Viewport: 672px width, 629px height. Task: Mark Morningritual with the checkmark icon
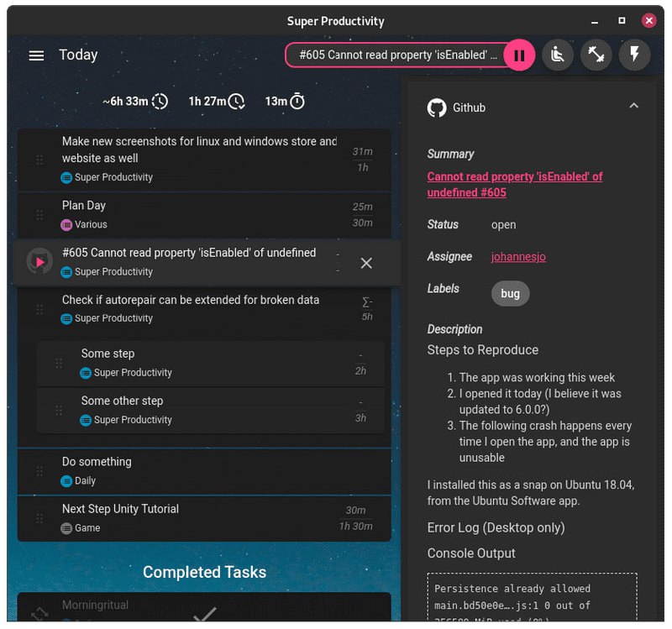pyautogui.click(x=205, y=615)
